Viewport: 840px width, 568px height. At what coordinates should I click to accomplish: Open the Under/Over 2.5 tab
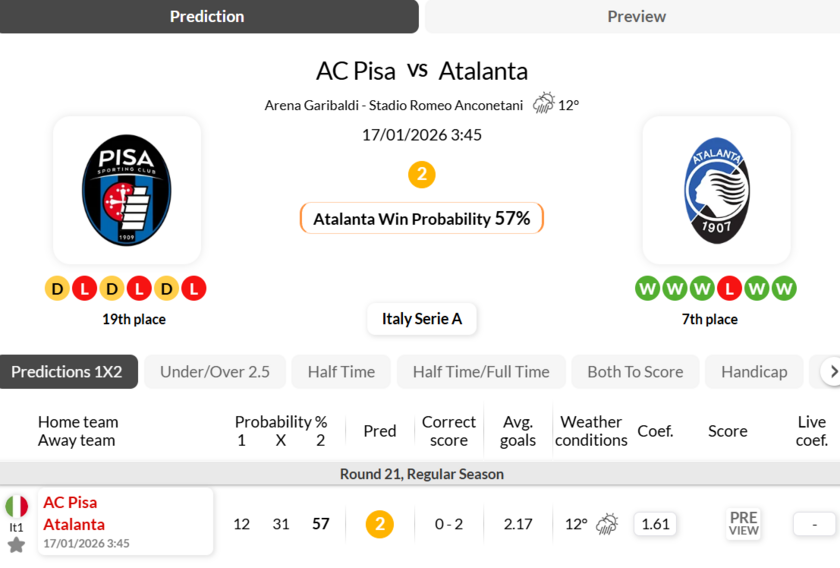click(215, 372)
